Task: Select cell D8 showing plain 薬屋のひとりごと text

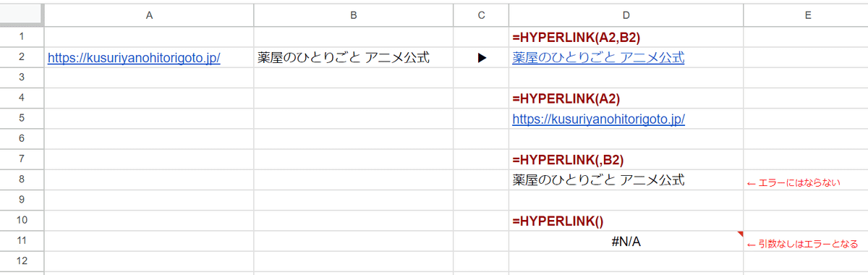Action: [626, 180]
